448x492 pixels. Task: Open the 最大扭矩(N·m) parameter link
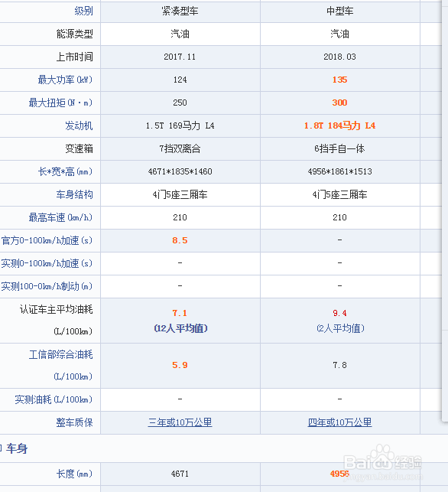[60, 103]
